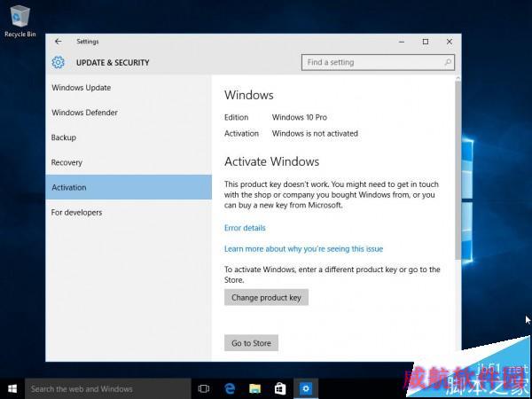Minimize the Settings window
532x399 pixels.
click(402, 42)
